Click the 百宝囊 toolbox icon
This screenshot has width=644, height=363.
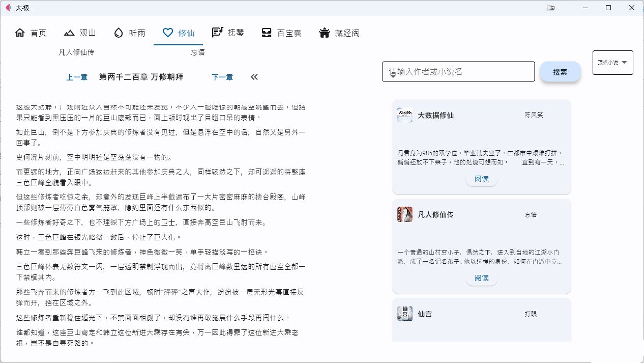click(267, 33)
